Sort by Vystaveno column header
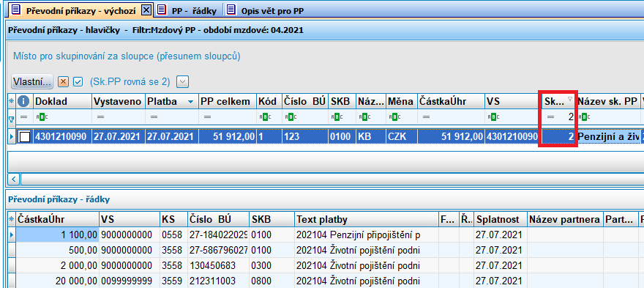 (x=119, y=102)
